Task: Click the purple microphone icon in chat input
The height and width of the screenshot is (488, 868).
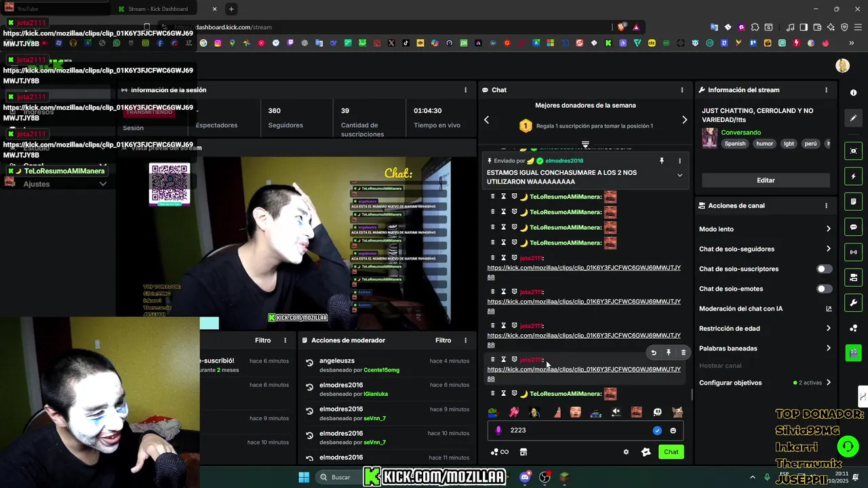Action: click(498, 430)
